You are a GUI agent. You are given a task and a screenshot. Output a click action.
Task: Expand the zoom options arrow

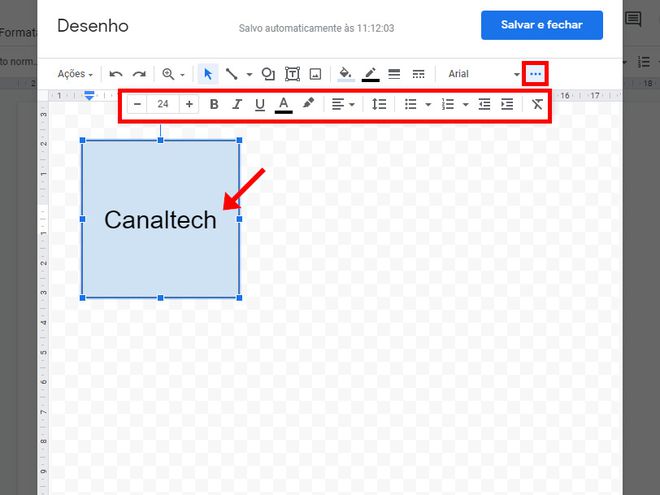click(x=182, y=75)
